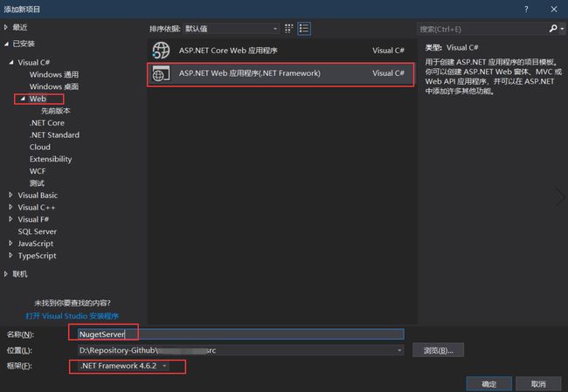
Task: Collapse the Web tree node arrow
Action: 23,99
